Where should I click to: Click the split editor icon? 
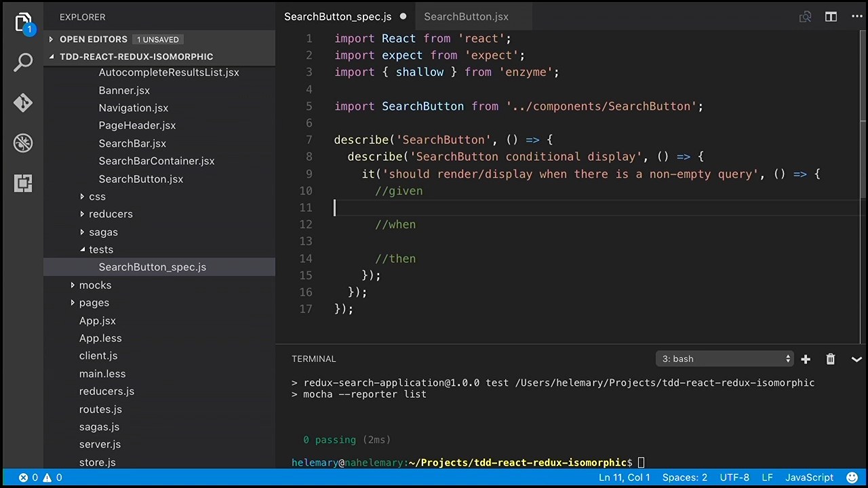pos(831,17)
